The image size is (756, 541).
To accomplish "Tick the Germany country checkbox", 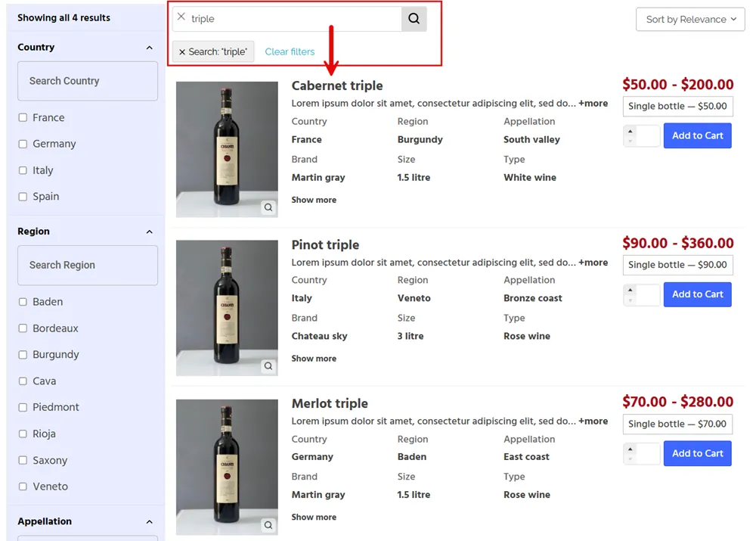I will click(23, 144).
